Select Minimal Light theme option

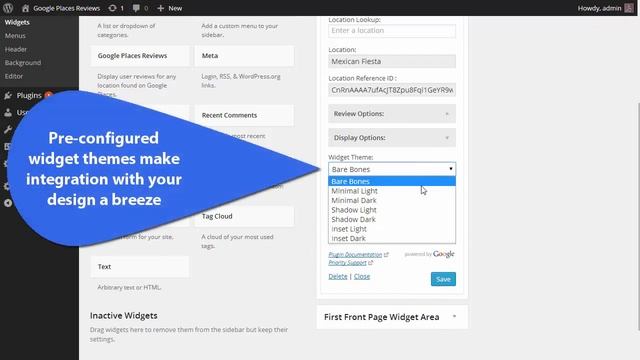tap(392, 191)
